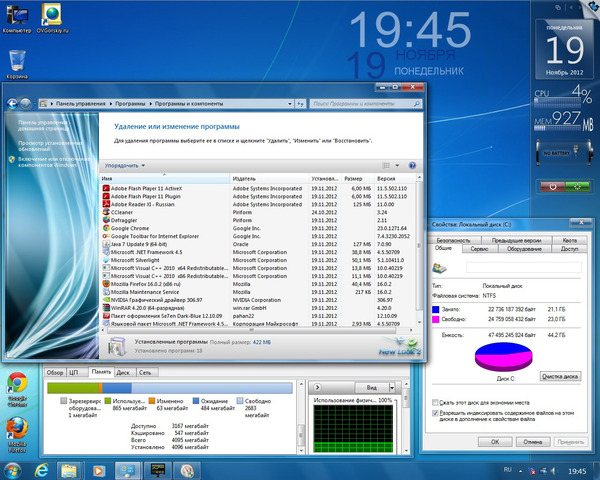The width and height of the screenshot is (600, 480).
Task: Click the forward arrow in Programs window
Action: pos(26,104)
